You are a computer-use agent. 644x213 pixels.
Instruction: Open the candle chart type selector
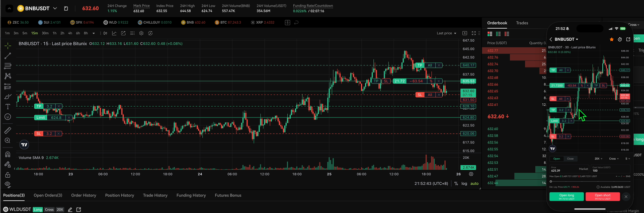point(105,33)
